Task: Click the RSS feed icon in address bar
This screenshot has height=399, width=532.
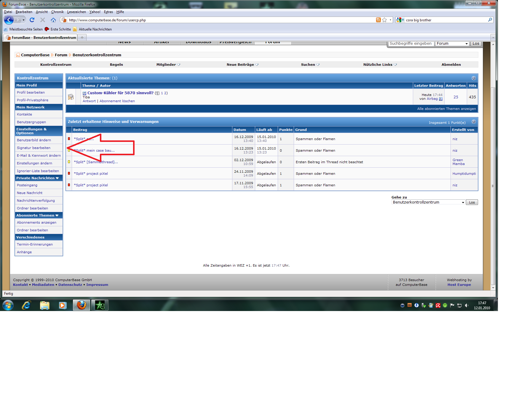Action: (x=378, y=20)
